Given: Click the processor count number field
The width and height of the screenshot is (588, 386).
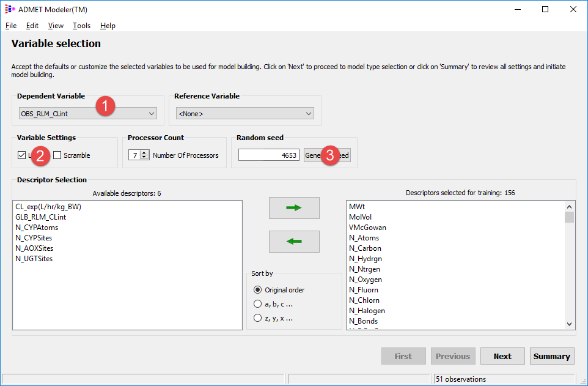Looking at the screenshot, I should (x=134, y=155).
